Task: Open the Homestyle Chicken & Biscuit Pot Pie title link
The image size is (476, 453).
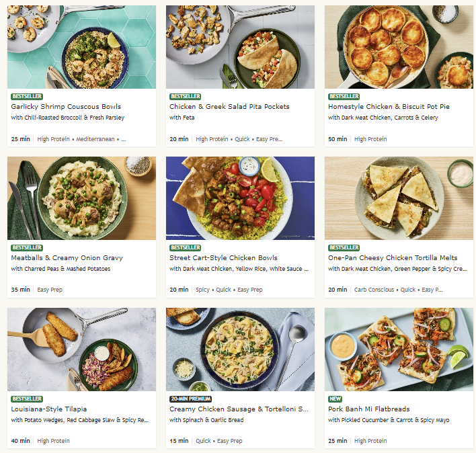Action: [x=389, y=106]
